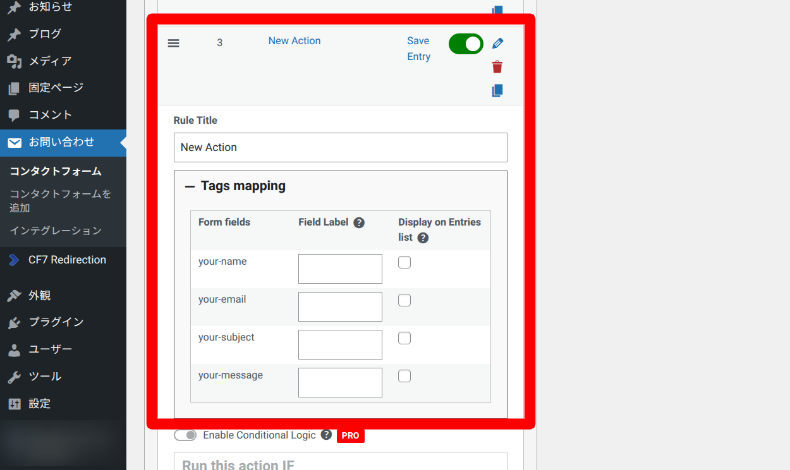Click the drag handle icon of action 3
The width and height of the screenshot is (790, 470).
(x=173, y=43)
